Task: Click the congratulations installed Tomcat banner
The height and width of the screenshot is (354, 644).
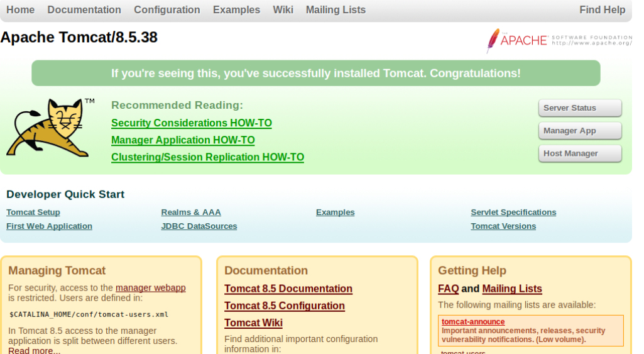Action: tap(316, 73)
